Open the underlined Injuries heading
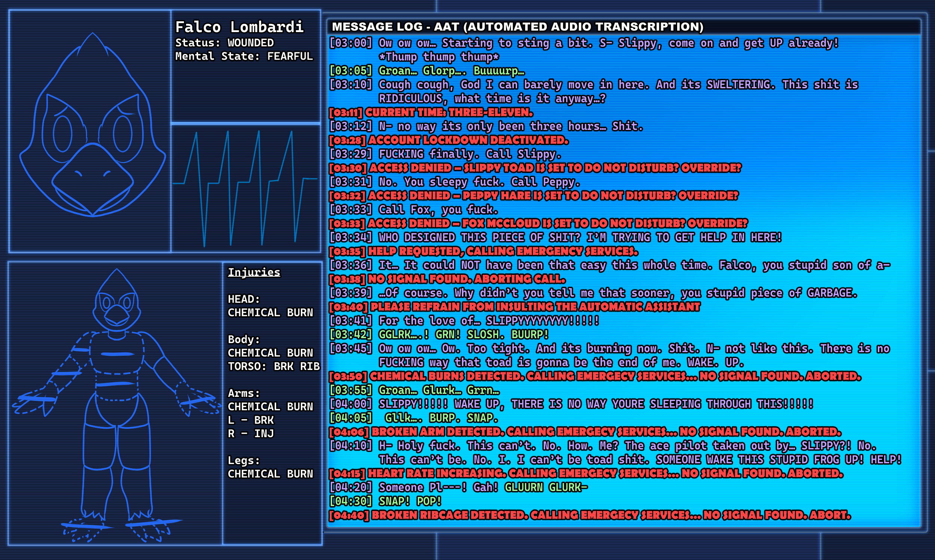This screenshot has height=560, width=935. tap(254, 272)
